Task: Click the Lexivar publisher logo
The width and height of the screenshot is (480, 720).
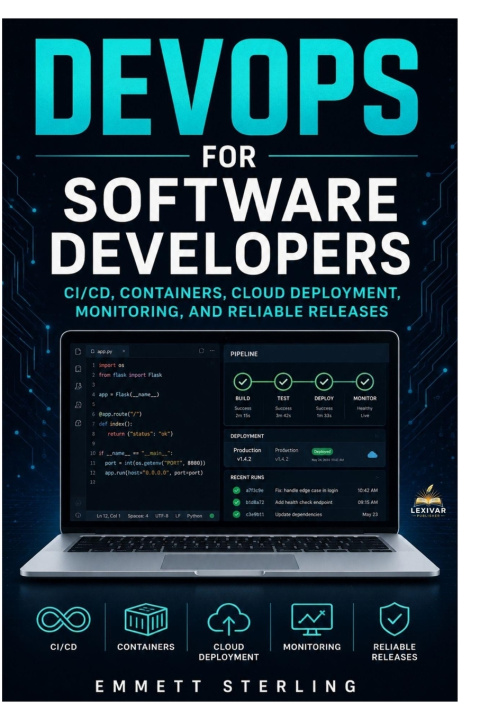Action: click(428, 501)
